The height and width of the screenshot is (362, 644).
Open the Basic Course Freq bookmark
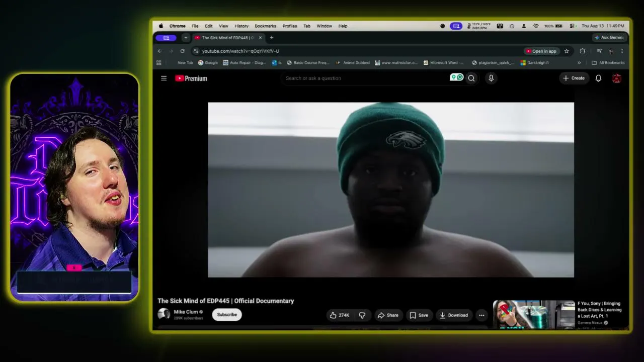[308, 63]
